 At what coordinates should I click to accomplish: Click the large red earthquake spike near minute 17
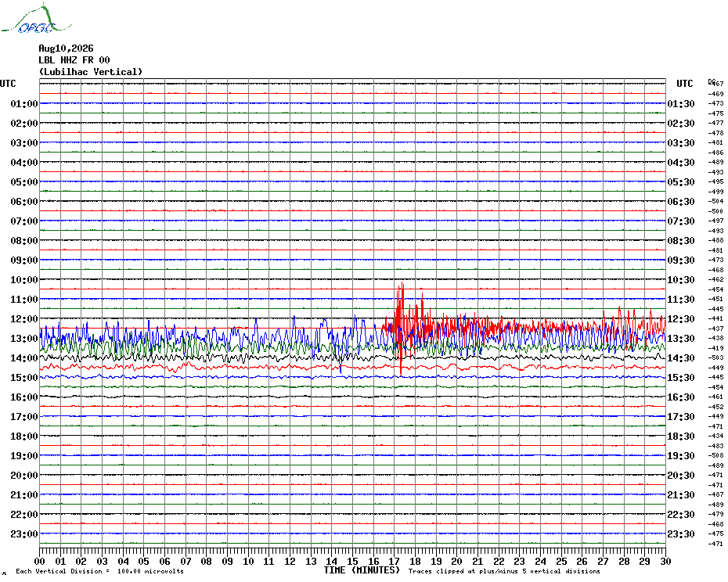click(x=401, y=329)
